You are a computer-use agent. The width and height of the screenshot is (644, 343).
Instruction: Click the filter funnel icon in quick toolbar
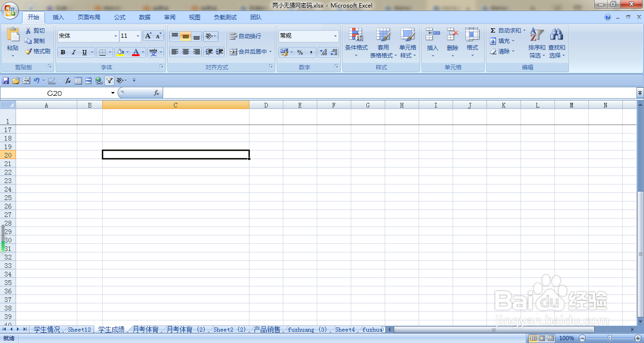[109, 81]
